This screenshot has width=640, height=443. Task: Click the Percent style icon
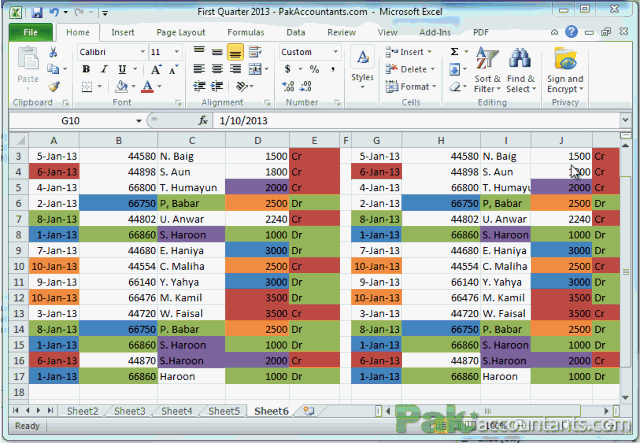(x=314, y=69)
